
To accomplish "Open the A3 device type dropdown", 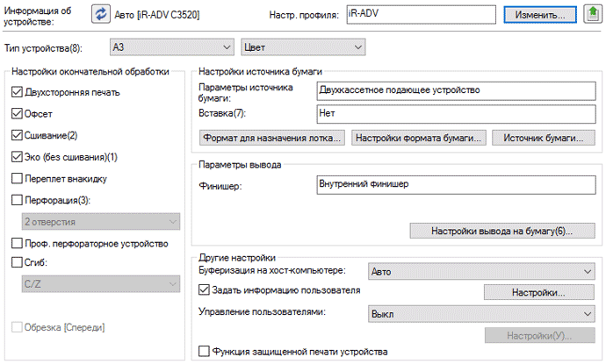I will (x=170, y=46).
